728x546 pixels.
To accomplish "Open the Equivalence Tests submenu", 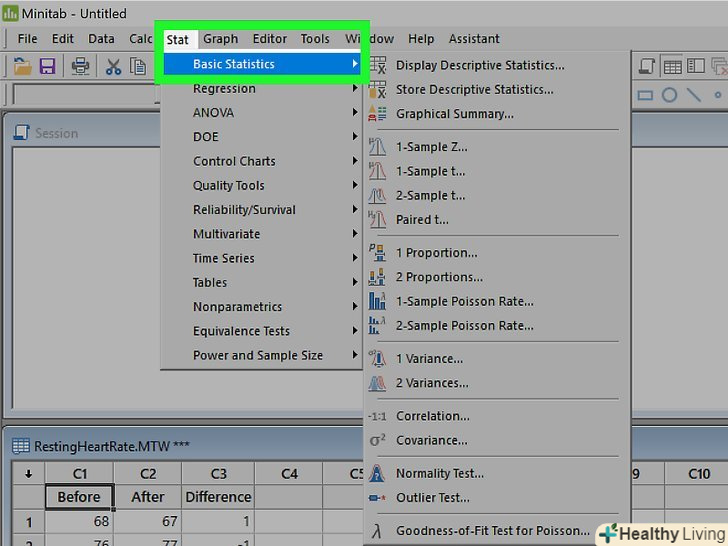I will [261, 331].
